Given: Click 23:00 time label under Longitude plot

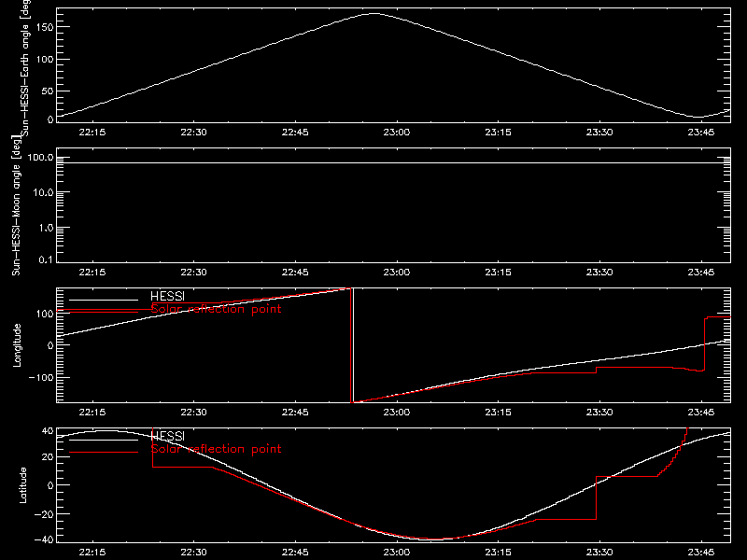Looking at the screenshot, I should 396,413.
